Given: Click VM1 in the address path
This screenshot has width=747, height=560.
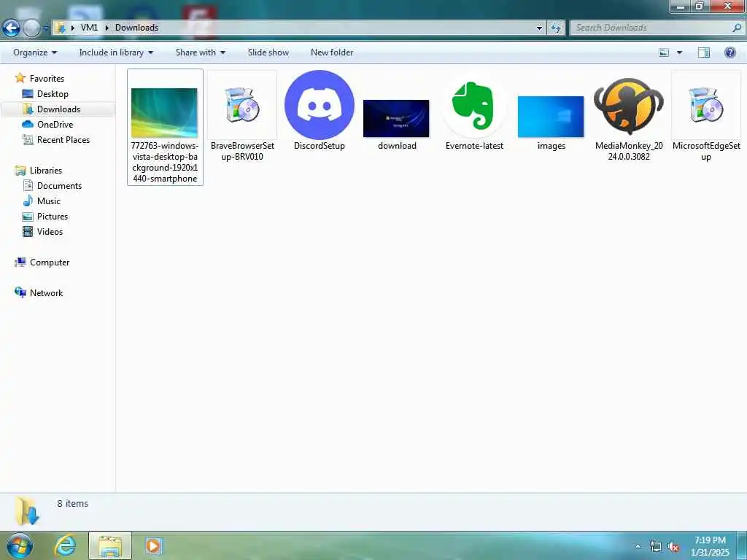Looking at the screenshot, I should 89,28.
